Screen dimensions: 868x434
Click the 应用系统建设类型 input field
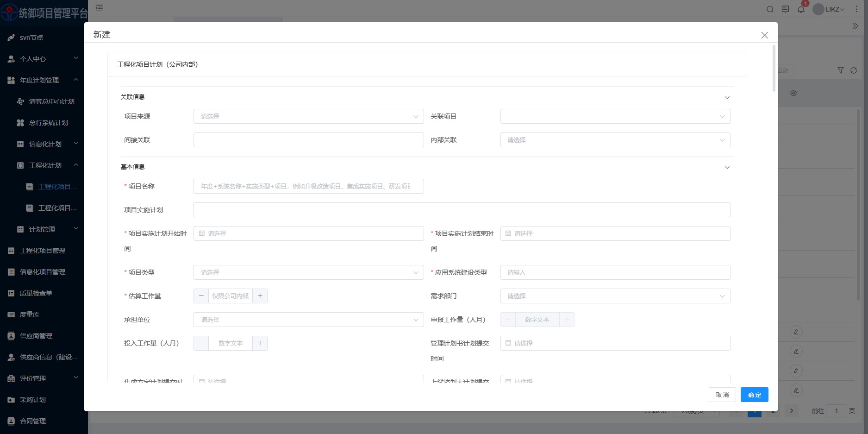[x=615, y=272]
